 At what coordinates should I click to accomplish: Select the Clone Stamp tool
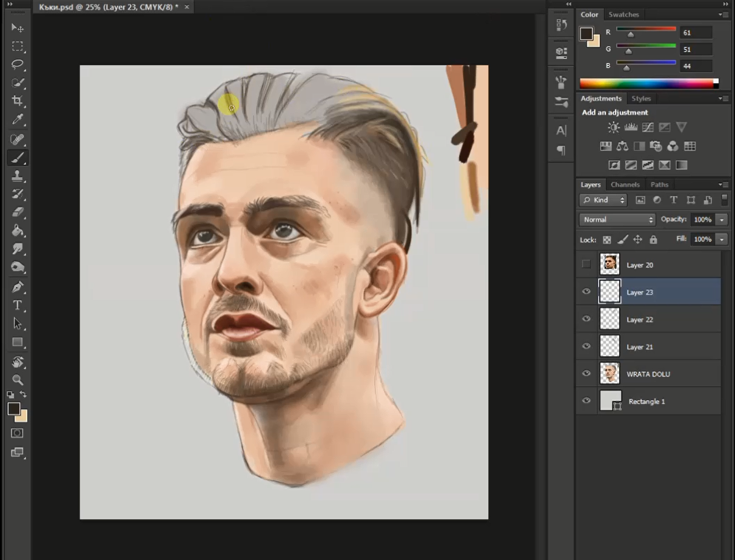coord(18,176)
